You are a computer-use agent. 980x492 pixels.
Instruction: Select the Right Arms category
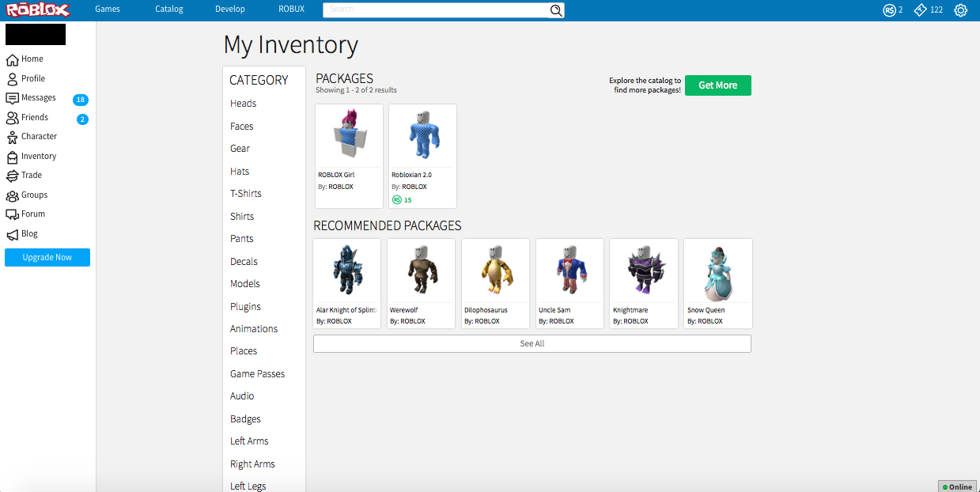[252, 464]
